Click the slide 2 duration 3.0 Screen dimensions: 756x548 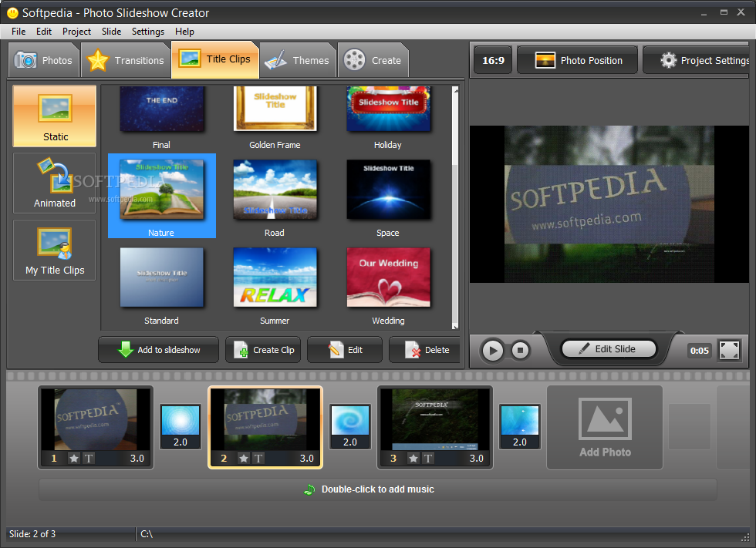click(x=307, y=459)
